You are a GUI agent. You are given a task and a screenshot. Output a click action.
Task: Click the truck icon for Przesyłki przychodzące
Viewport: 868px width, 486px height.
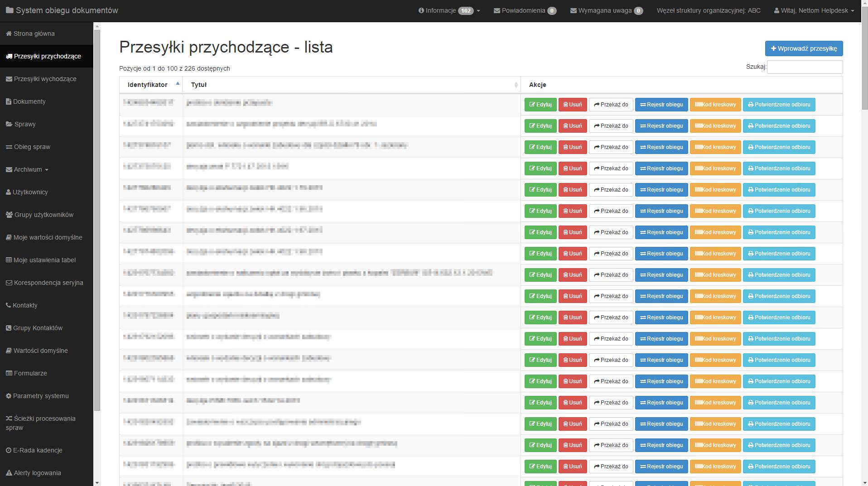pos(9,56)
